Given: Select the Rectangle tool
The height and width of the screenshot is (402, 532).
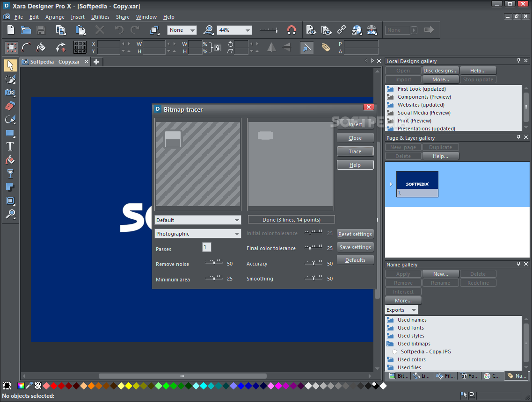Looking at the screenshot, I should (x=10, y=133).
